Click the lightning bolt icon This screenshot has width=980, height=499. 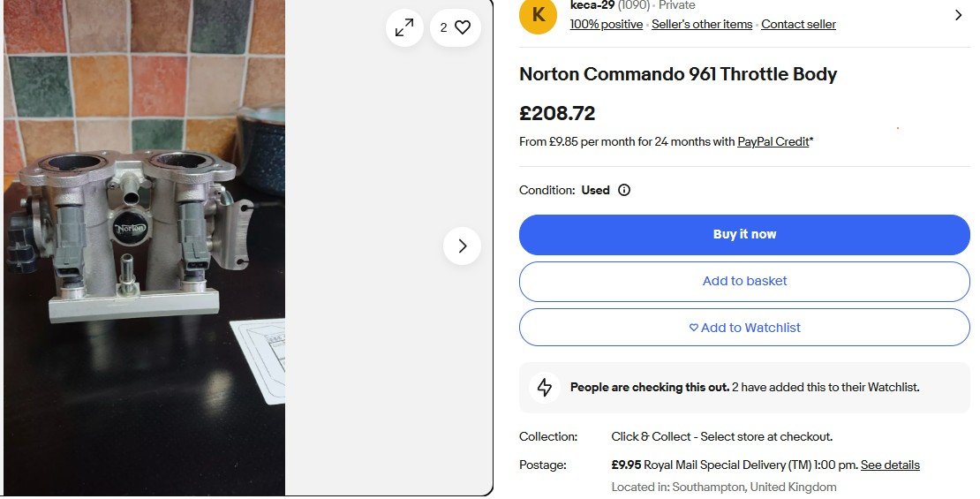click(x=545, y=387)
